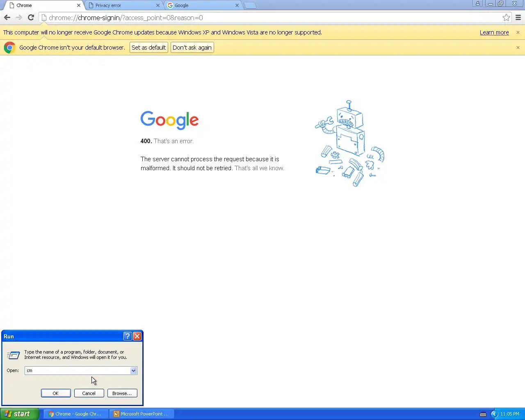Open the Windows start menu

tap(19, 414)
